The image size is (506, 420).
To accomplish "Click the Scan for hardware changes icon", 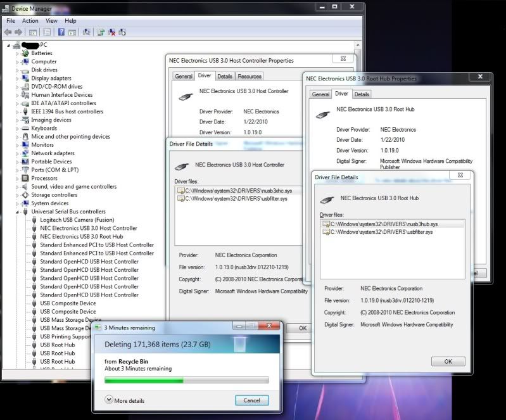I will tap(87, 32).
